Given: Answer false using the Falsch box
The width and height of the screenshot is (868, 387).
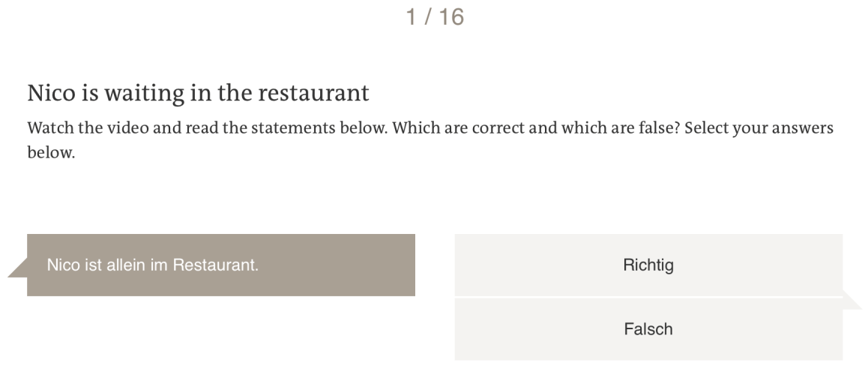Looking at the screenshot, I should (x=648, y=329).
